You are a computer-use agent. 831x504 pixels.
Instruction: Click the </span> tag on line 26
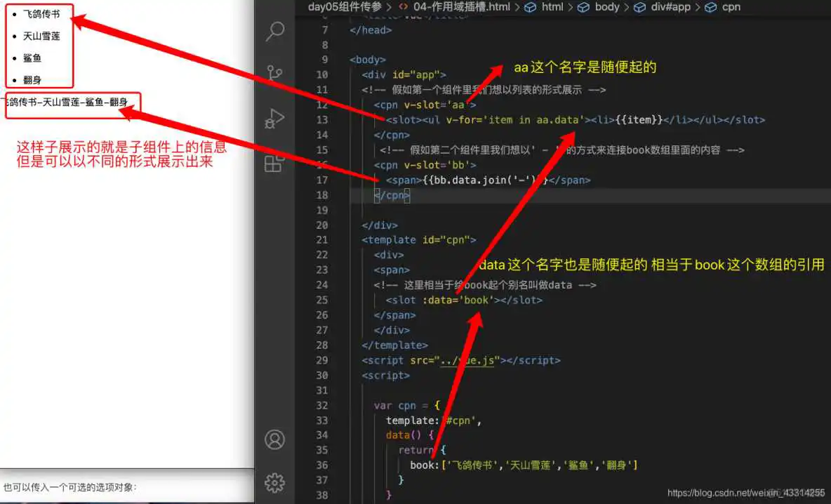pyautogui.click(x=394, y=315)
